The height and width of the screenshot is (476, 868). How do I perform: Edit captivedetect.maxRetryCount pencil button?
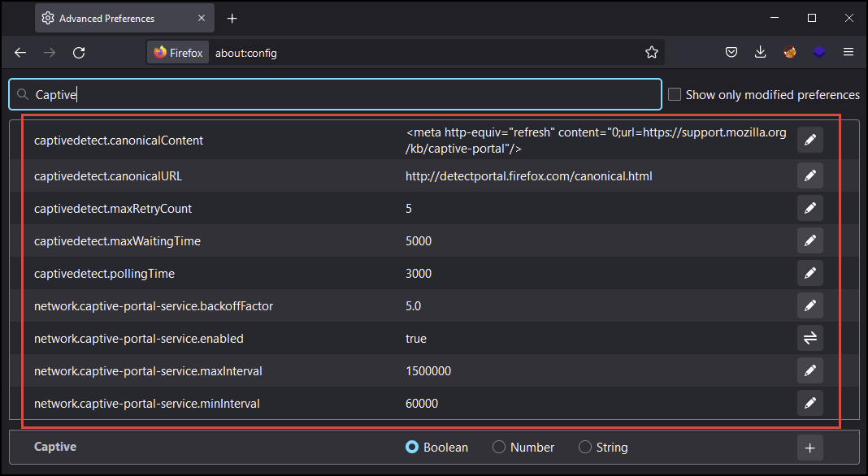[809, 208]
